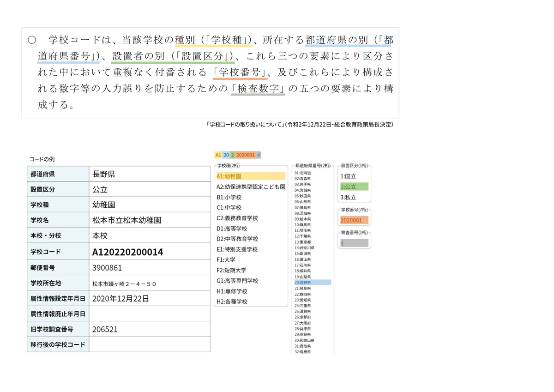Image resolution: width=554 pixels, height=392 pixels.
Task: Click bold school code A120220200014
Action: click(x=127, y=252)
